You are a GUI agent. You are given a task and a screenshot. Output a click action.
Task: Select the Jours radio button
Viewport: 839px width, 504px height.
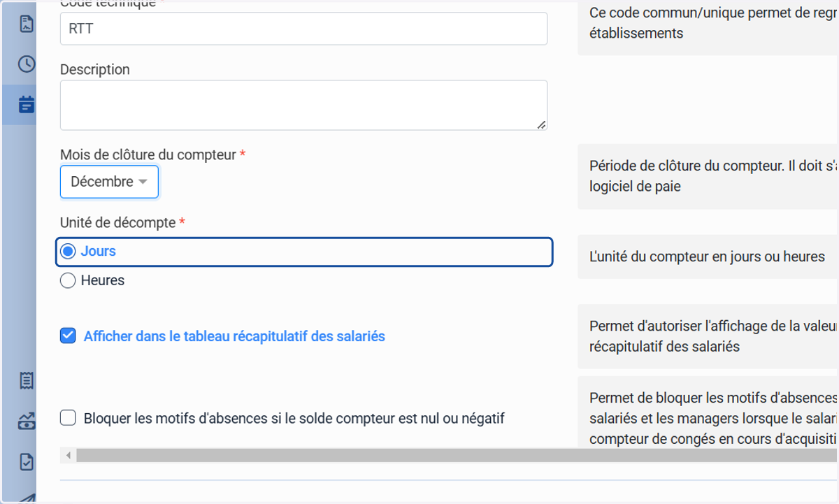(68, 252)
